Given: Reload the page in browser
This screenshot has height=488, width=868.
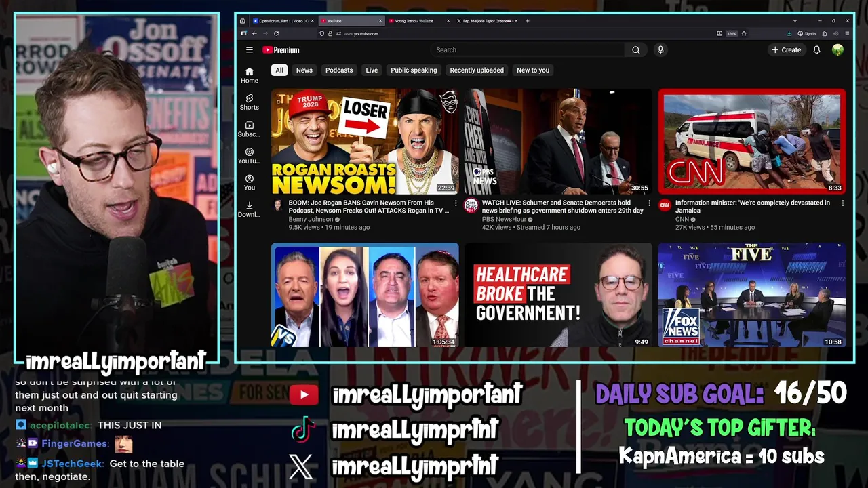Looking at the screenshot, I should coord(276,33).
